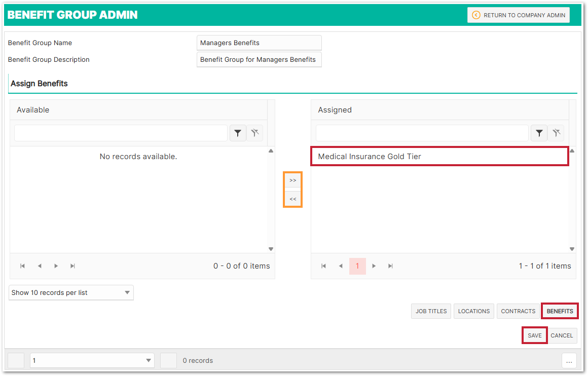The height and width of the screenshot is (376, 588).
Task: Cancel the benefit group changes
Action: tap(562, 335)
